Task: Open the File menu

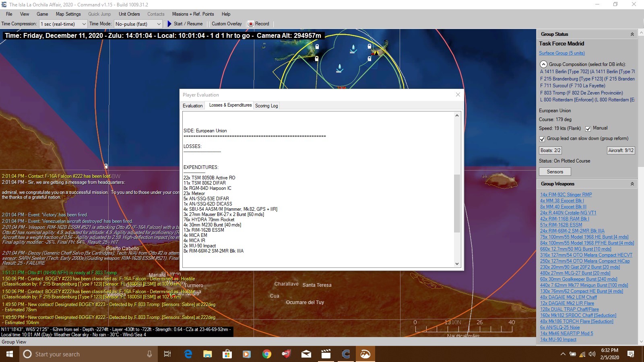Action: (x=9, y=14)
